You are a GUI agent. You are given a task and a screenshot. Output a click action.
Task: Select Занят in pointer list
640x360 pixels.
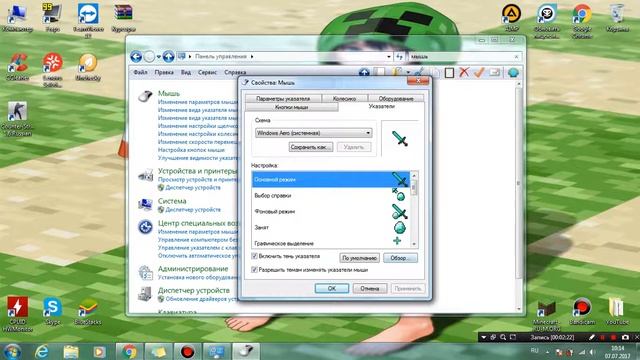click(331, 227)
